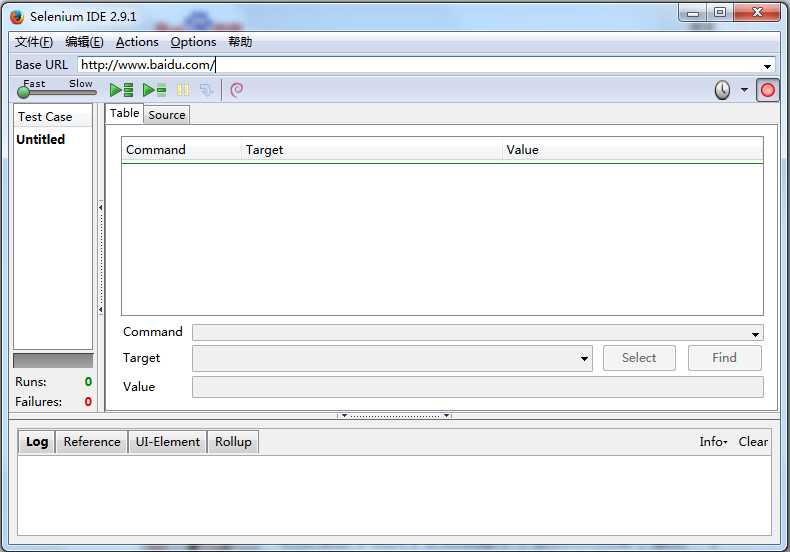Expand the Target dropdown arrow
Image resolution: width=790 pixels, height=552 pixels.
pos(584,359)
